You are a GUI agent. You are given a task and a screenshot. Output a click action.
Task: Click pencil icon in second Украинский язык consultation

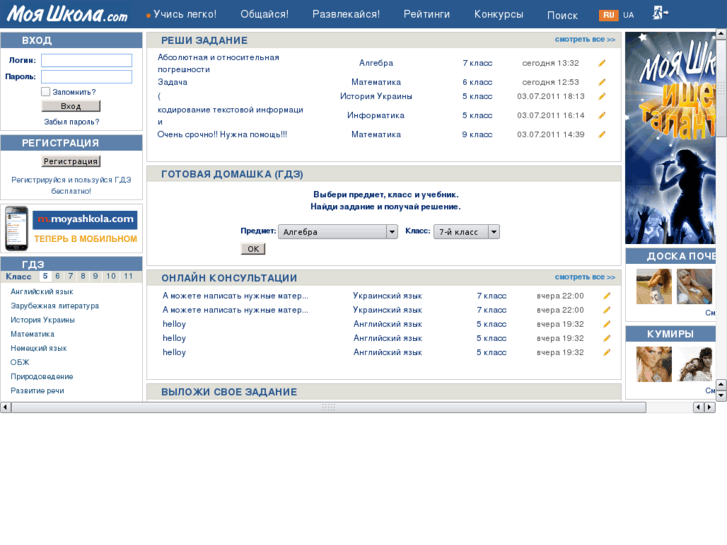(x=606, y=310)
